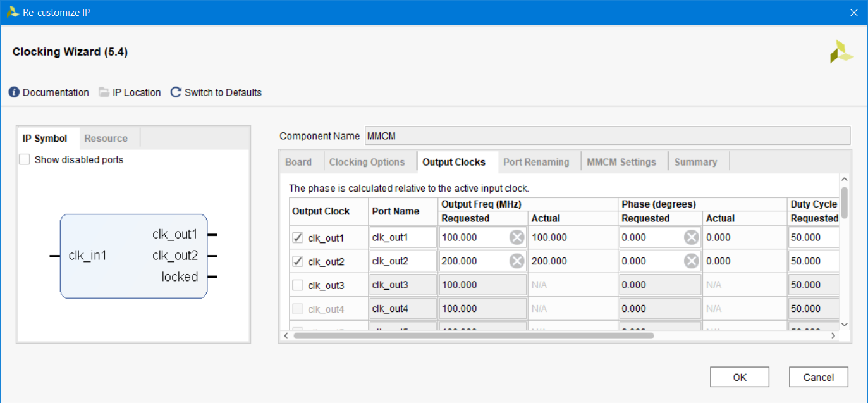Open the MMCM Settings tab
The width and height of the screenshot is (868, 403).
(x=621, y=162)
